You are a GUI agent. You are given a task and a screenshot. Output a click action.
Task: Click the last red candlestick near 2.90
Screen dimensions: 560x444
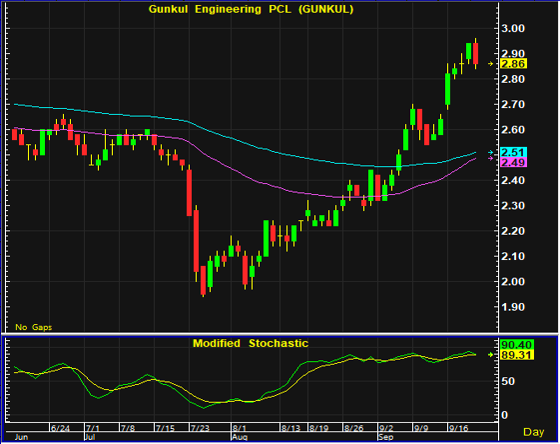click(475, 53)
